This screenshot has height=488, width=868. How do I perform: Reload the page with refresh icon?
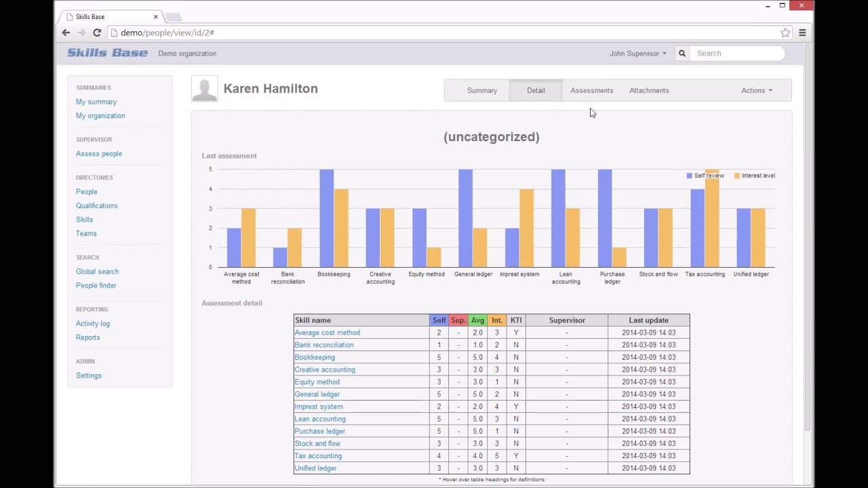[97, 33]
